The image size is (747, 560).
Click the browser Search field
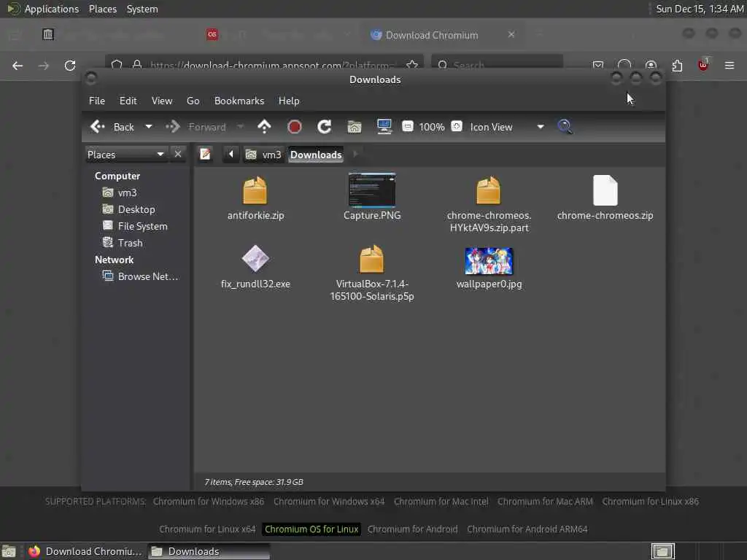[498, 65]
